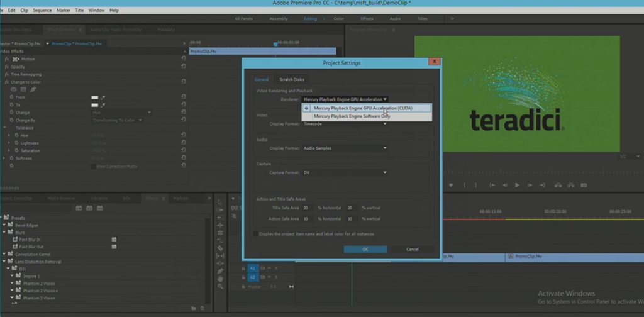Collapse the Blurs presets folder
This screenshot has width=644, height=317.
click(4, 232)
